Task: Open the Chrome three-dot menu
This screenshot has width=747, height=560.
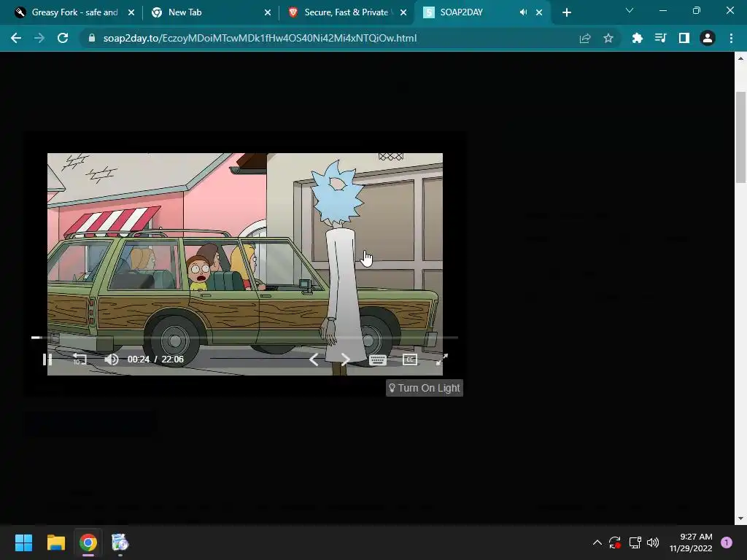Action: [731, 38]
